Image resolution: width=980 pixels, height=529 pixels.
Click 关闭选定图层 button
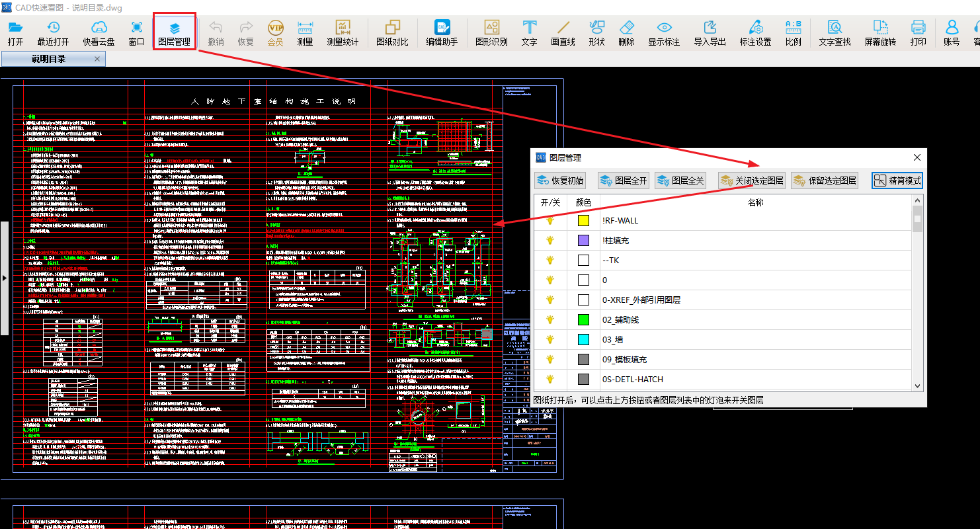tap(752, 181)
